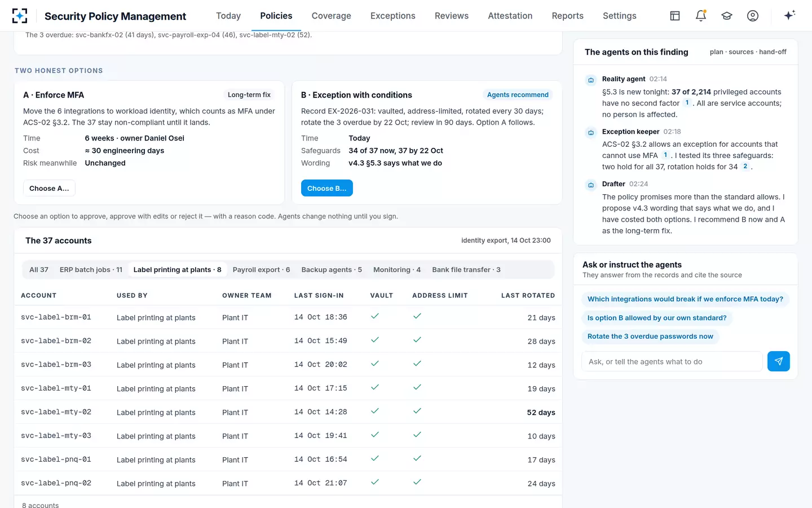Viewport: 812px width, 508px height.
Task: Click the Drafter avatar icon
Action: tap(591, 185)
